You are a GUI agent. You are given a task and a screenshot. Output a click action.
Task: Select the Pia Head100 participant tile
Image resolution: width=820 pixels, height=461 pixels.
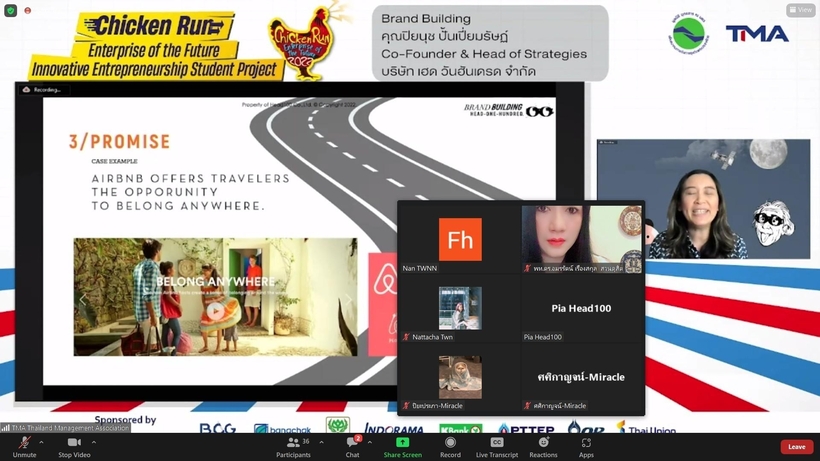[581, 310]
